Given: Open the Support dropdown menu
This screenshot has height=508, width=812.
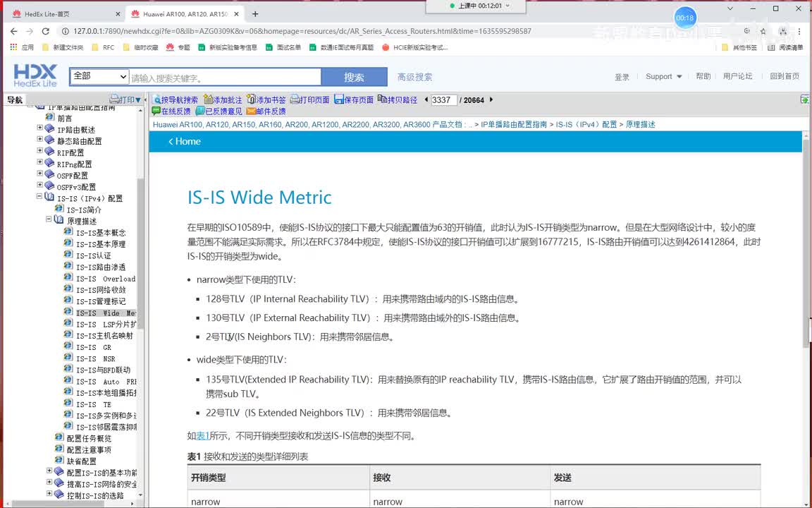Looking at the screenshot, I should tap(663, 76).
